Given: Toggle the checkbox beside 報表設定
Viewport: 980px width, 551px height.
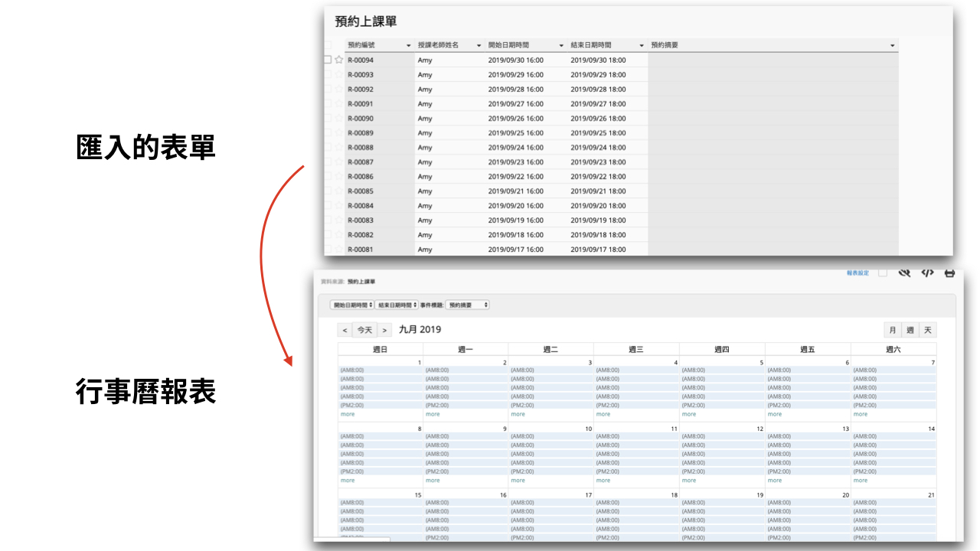Looking at the screenshot, I should [882, 272].
